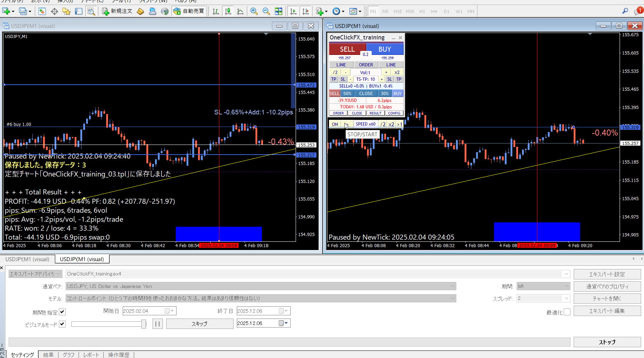Image resolution: width=644 pixels, height=358 pixels.
Task: Toggle the ビジュアルモード checkbox
Action: (62, 324)
